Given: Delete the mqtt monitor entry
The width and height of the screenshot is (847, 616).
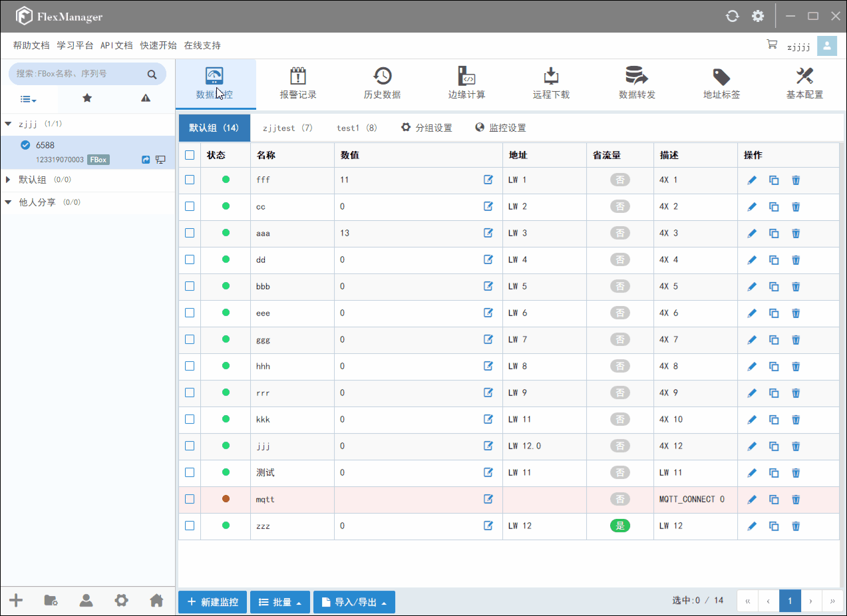Looking at the screenshot, I should (x=796, y=500).
